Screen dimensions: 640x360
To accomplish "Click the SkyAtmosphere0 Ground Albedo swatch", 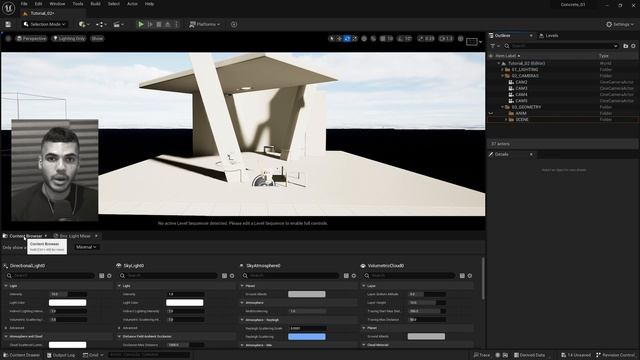I will tap(307, 294).
